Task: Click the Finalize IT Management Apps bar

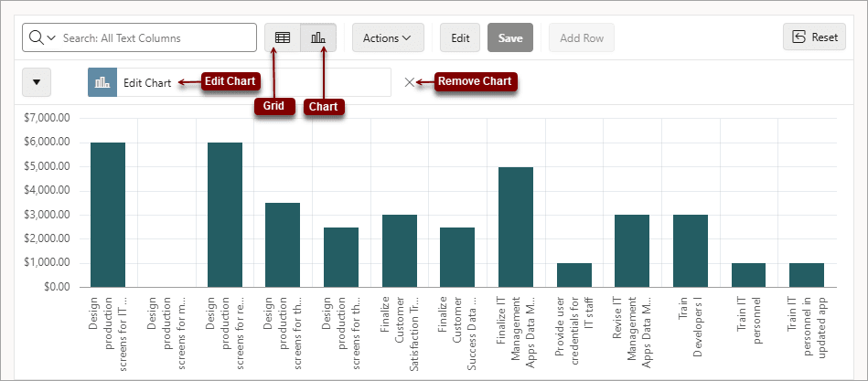Action: pyautogui.click(x=516, y=227)
